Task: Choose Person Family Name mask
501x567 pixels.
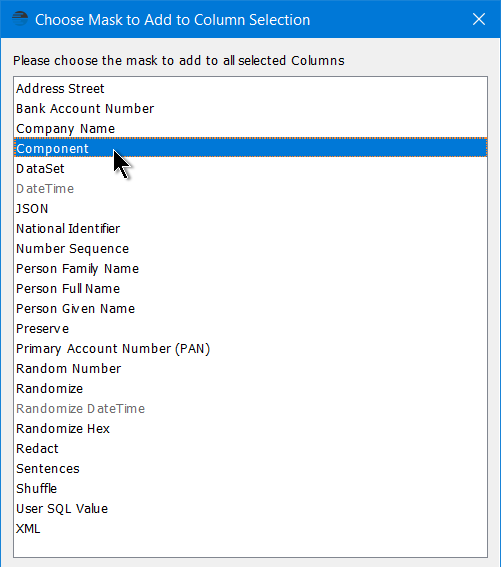Action: tap(250, 269)
